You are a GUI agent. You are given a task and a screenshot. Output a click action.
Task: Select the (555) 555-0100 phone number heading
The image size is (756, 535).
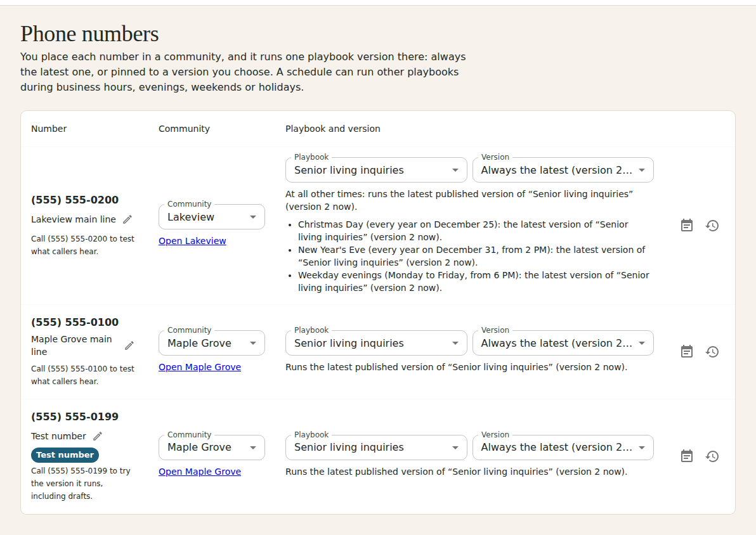pyautogui.click(x=75, y=323)
